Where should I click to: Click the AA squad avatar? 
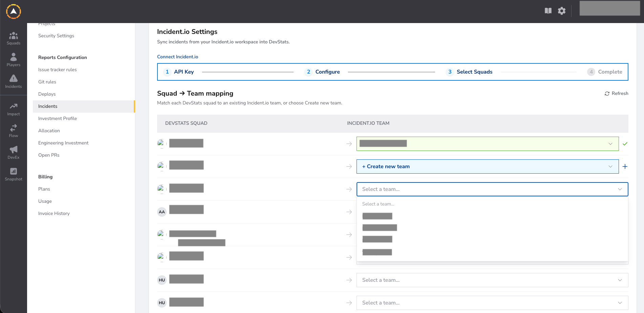(162, 212)
